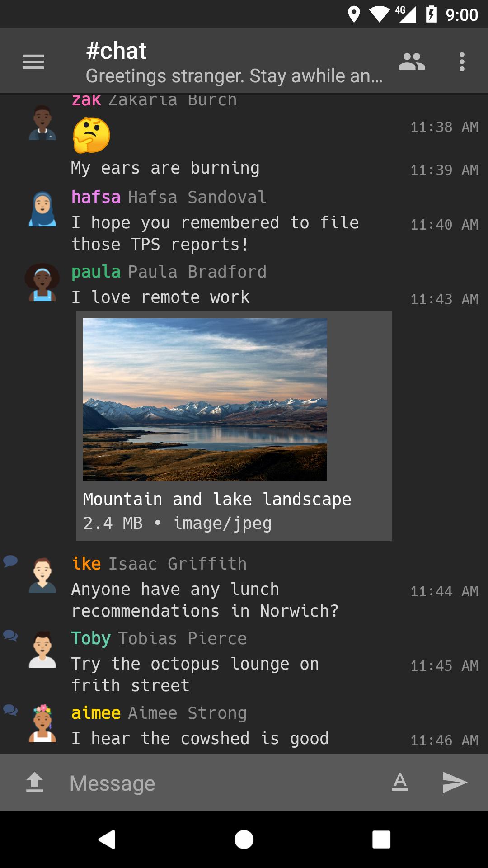488x868 pixels.
Task: Click the username link 'ike'
Action: coord(86,564)
